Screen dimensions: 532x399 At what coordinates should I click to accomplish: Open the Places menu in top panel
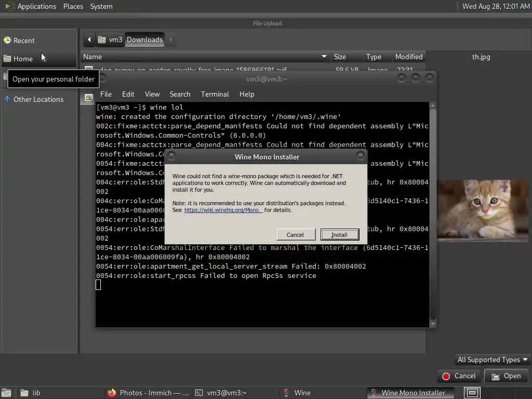(73, 6)
